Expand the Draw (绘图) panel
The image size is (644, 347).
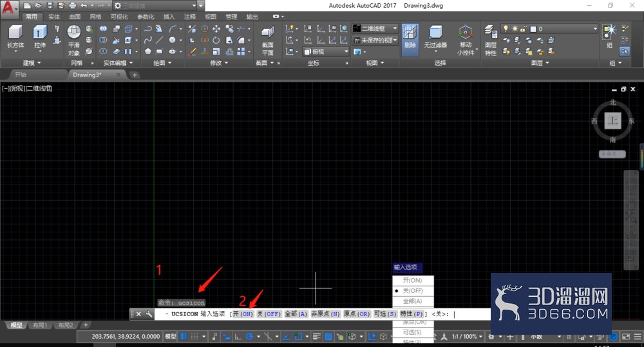pyautogui.click(x=162, y=63)
